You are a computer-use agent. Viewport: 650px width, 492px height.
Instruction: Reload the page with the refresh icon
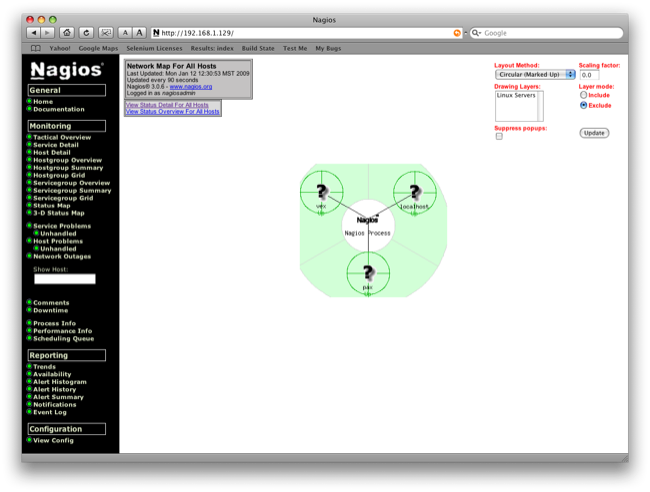point(86,33)
